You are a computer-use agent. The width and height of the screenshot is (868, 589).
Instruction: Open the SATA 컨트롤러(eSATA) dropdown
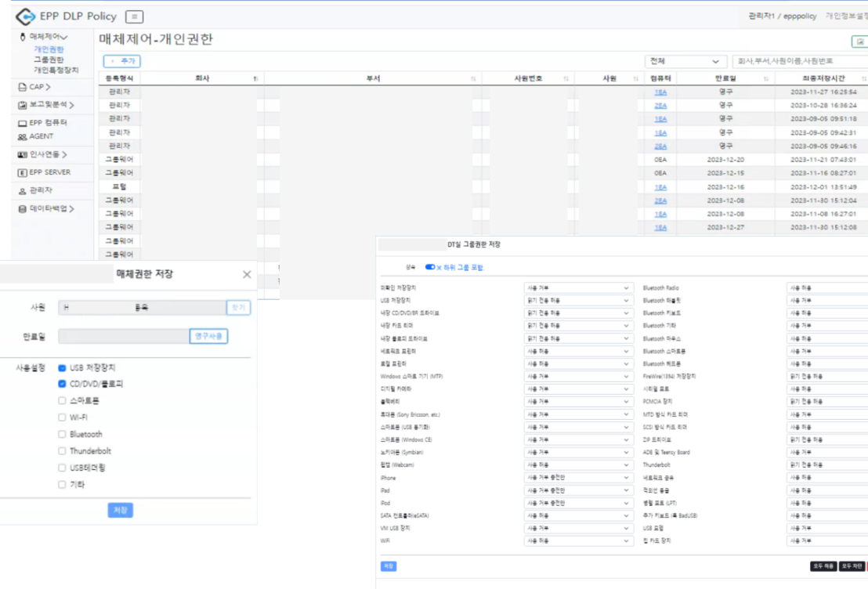pos(578,516)
